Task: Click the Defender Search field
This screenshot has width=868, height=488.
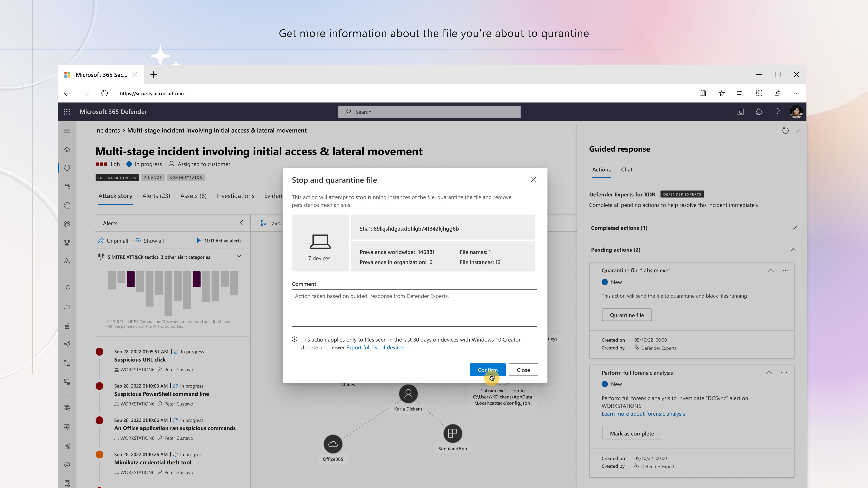Action: point(429,112)
